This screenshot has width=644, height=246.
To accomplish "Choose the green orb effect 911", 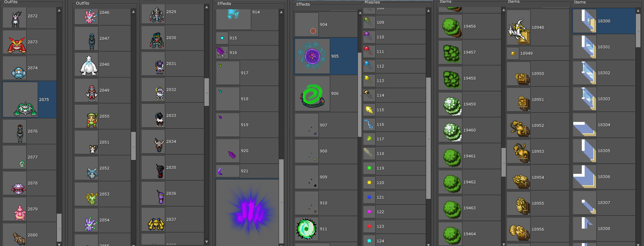I will 306,229.
